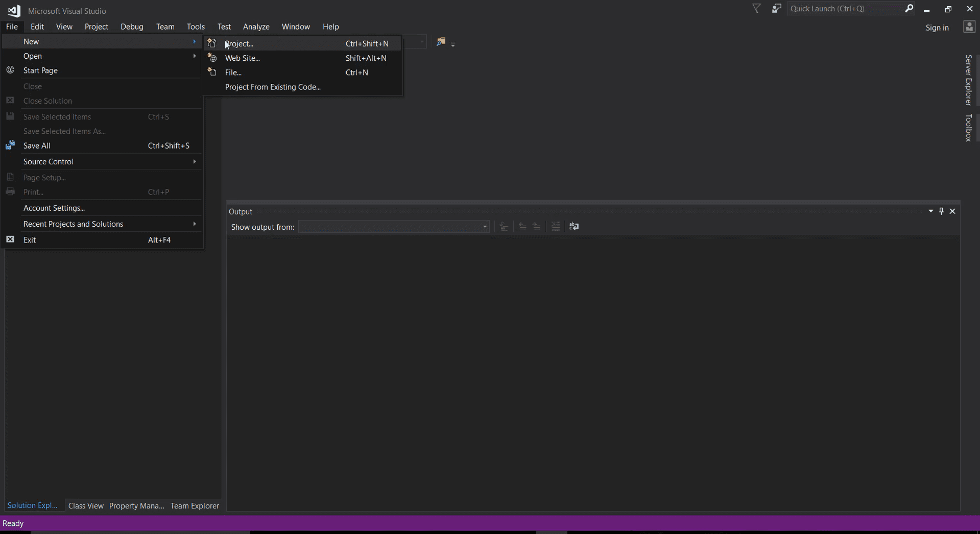The width and height of the screenshot is (980, 534).
Task: Click the Exit X icon
Action: click(x=10, y=239)
